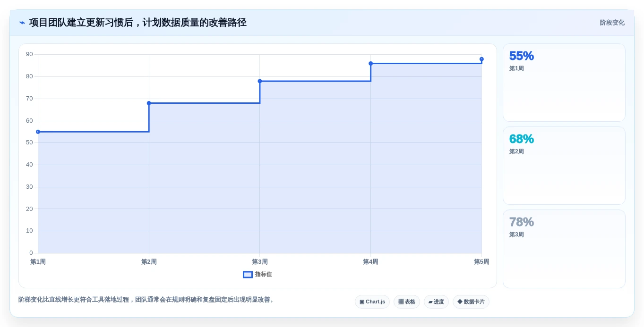Click the 90 y-axis value
The image size is (644, 327).
(x=29, y=54)
